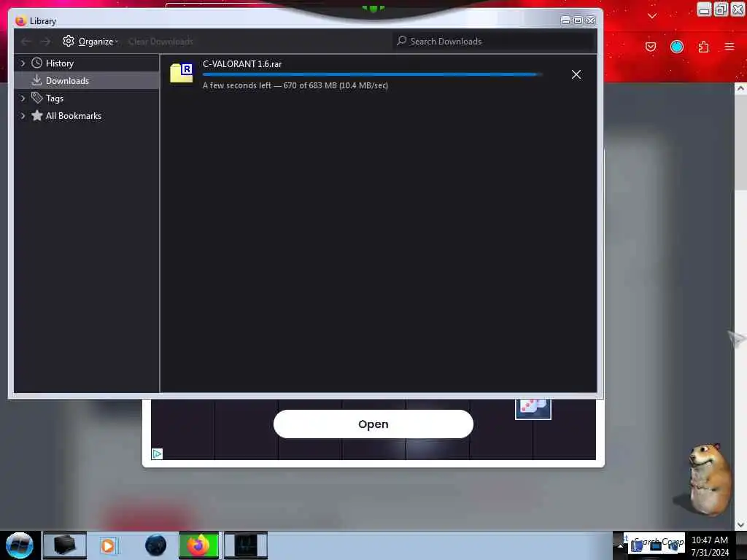Click the blue circular Firefox account icon
The image size is (747, 560).
point(676,47)
